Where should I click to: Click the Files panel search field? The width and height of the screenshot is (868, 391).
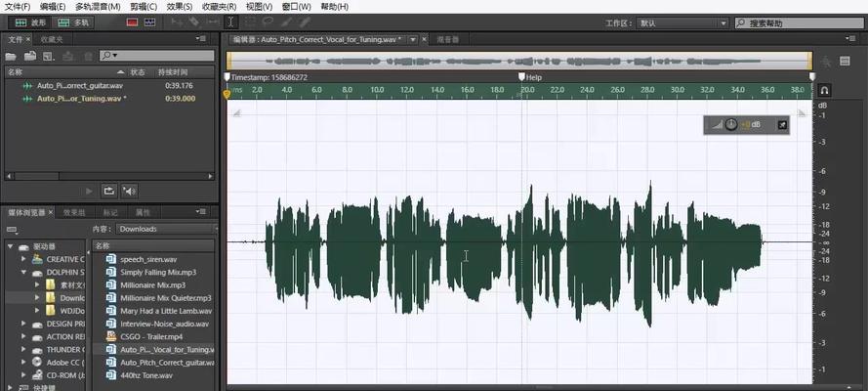[156, 56]
